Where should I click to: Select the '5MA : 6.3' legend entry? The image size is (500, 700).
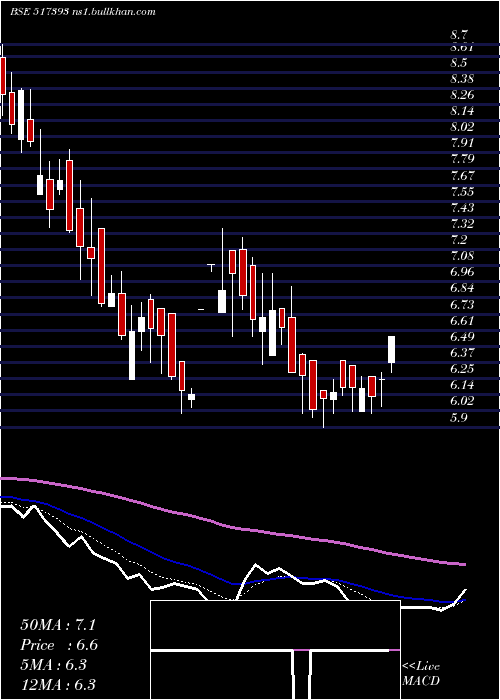[x=54, y=665]
